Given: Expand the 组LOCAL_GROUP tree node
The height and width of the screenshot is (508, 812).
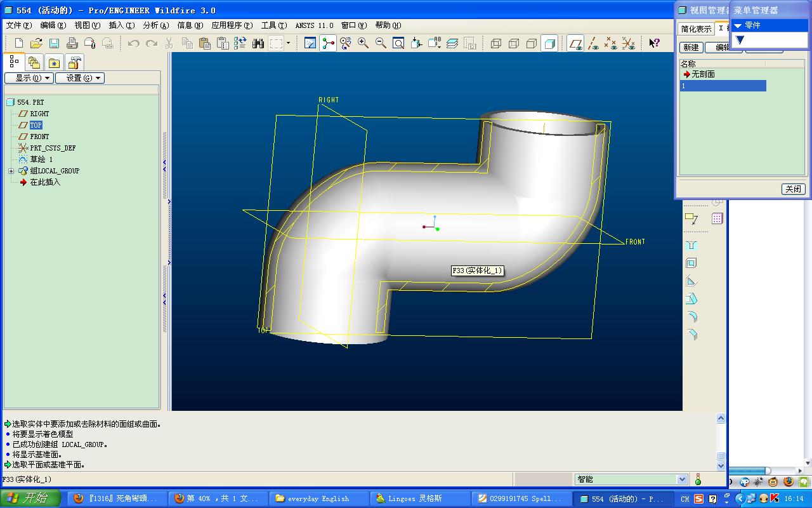Looking at the screenshot, I should click(x=11, y=171).
